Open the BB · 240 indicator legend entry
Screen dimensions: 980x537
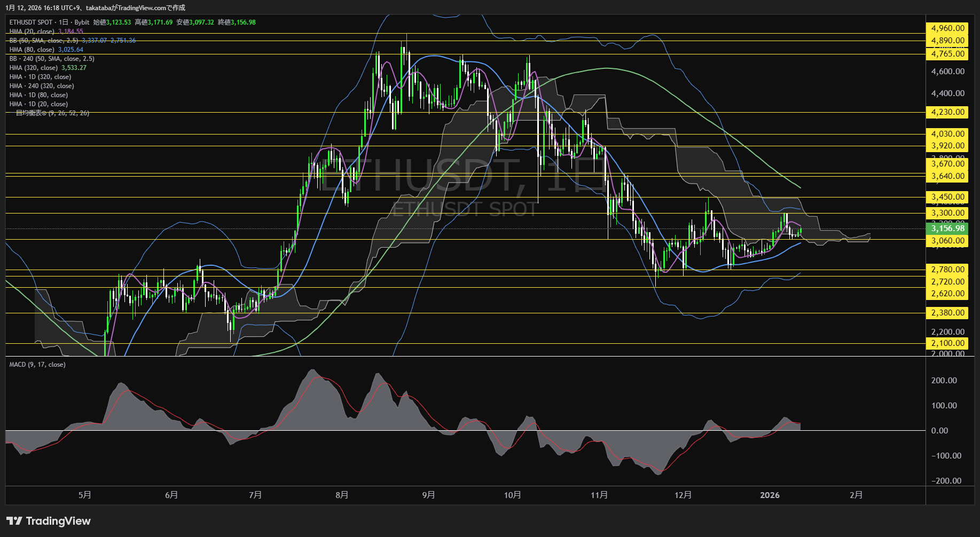(x=52, y=59)
